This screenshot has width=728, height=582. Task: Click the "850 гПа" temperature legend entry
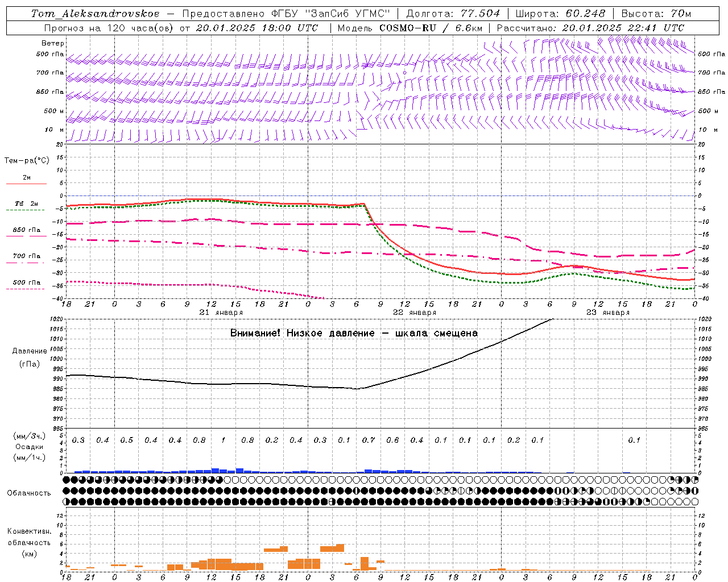coord(27,230)
